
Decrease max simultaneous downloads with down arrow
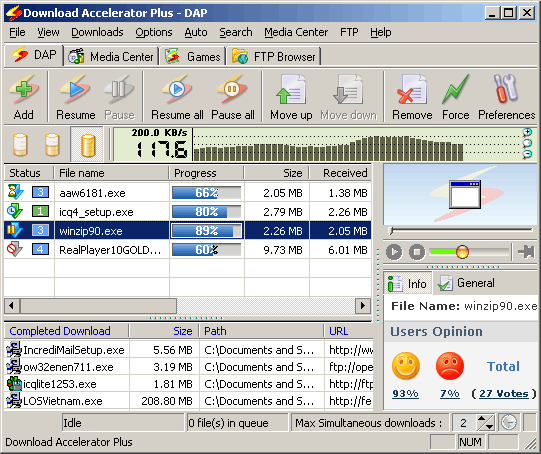tap(489, 426)
